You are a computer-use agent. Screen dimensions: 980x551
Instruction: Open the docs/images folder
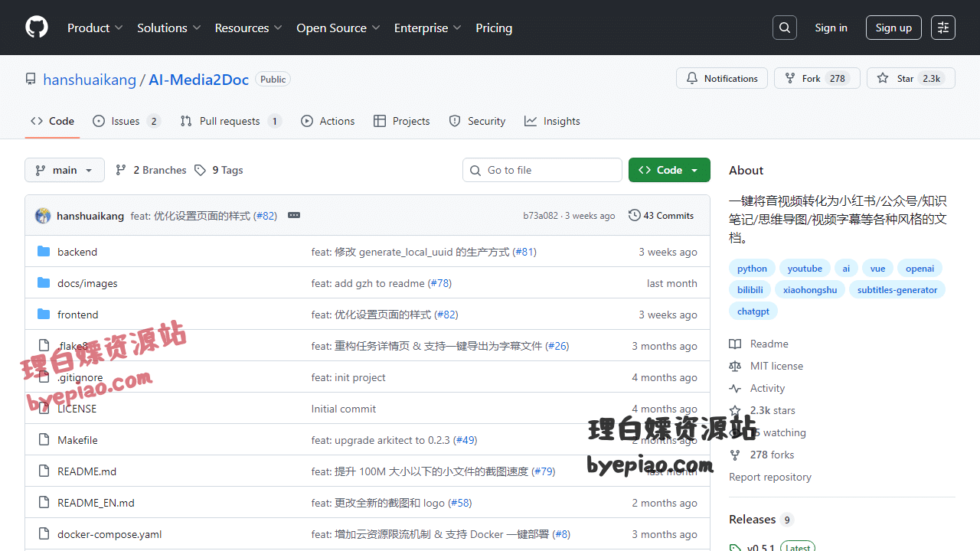pyautogui.click(x=87, y=283)
